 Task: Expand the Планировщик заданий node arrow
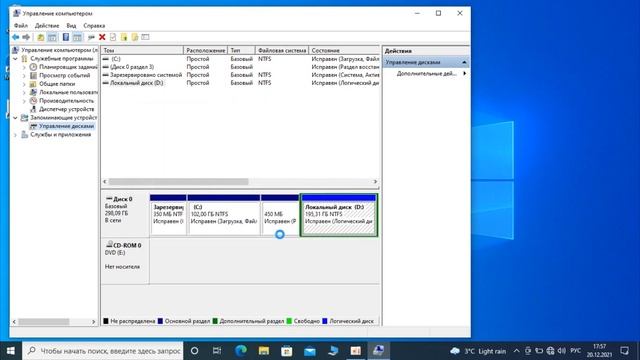(24, 67)
